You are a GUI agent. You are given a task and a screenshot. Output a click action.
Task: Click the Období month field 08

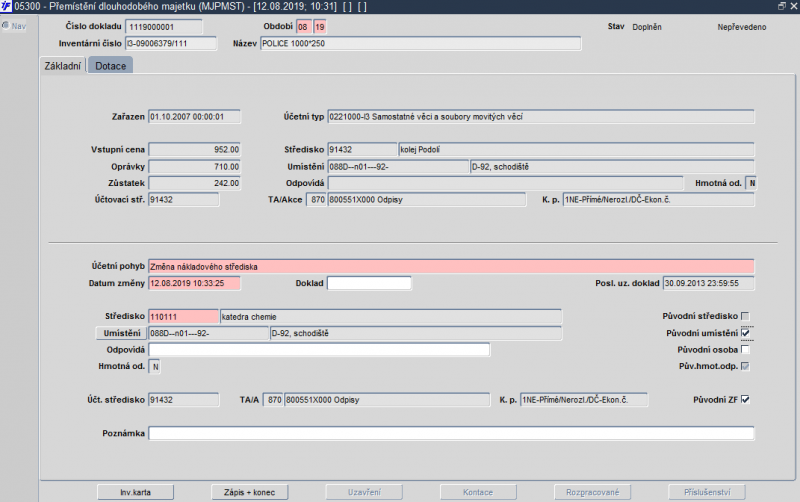coord(303,27)
